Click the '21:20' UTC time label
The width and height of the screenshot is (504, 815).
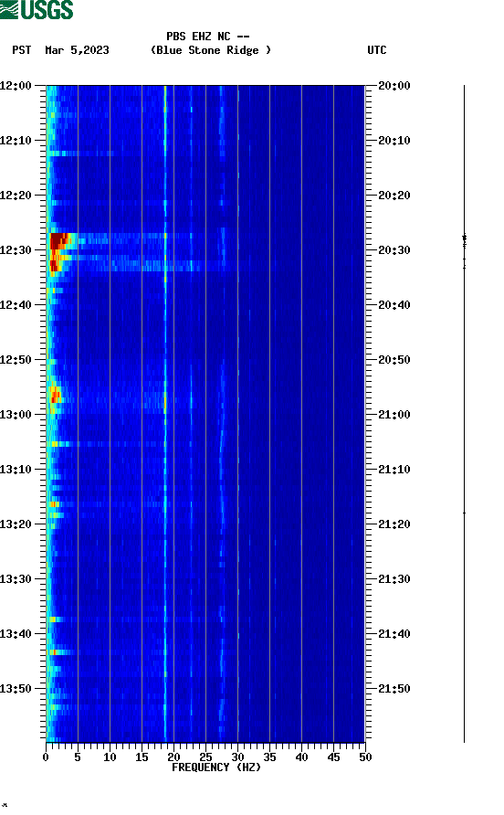[x=394, y=524]
